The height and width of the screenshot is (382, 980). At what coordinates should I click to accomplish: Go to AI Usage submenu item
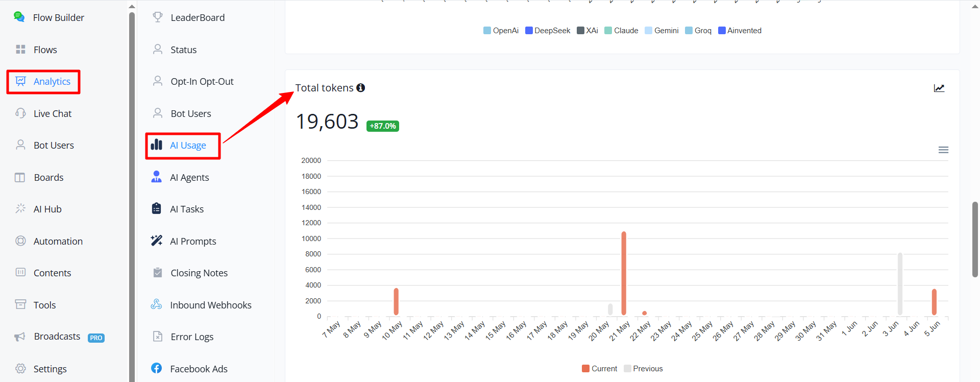pos(183,146)
